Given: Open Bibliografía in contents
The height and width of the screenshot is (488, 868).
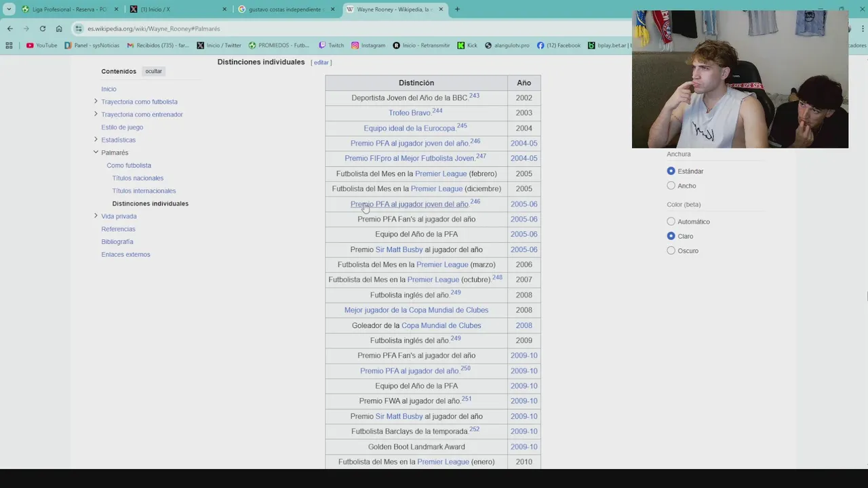Looking at the screenshot, I should pos(117,242).
